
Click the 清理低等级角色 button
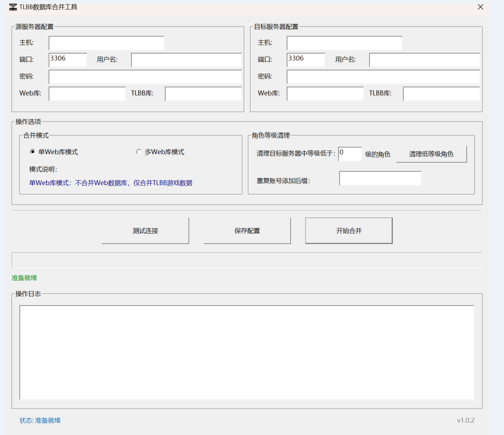431,154
